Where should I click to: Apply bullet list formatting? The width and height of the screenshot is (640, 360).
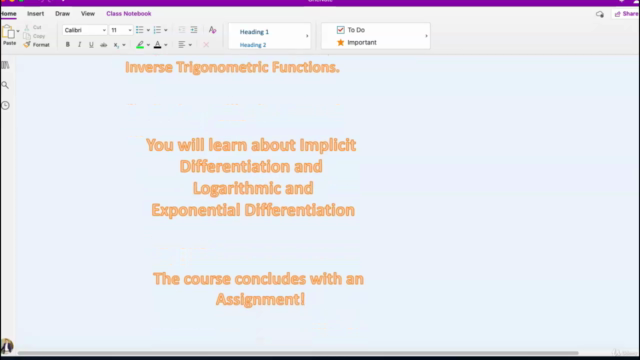[140, 30]
